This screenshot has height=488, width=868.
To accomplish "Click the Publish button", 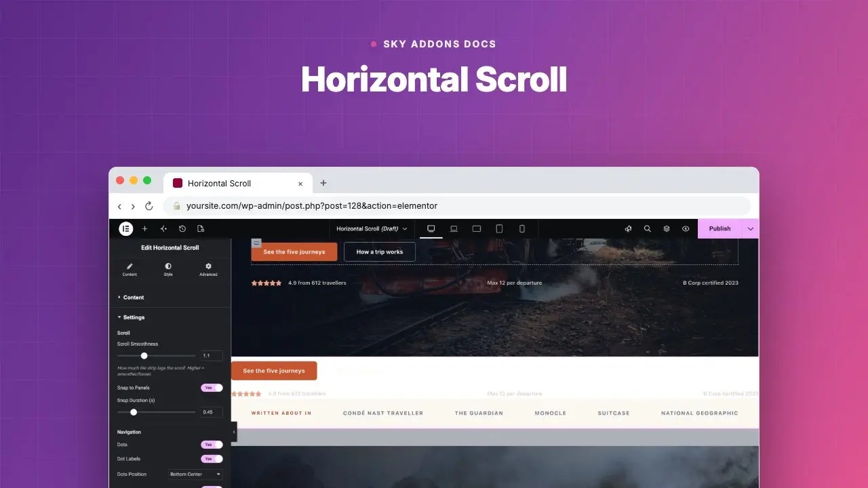I will tap(719, 228).
